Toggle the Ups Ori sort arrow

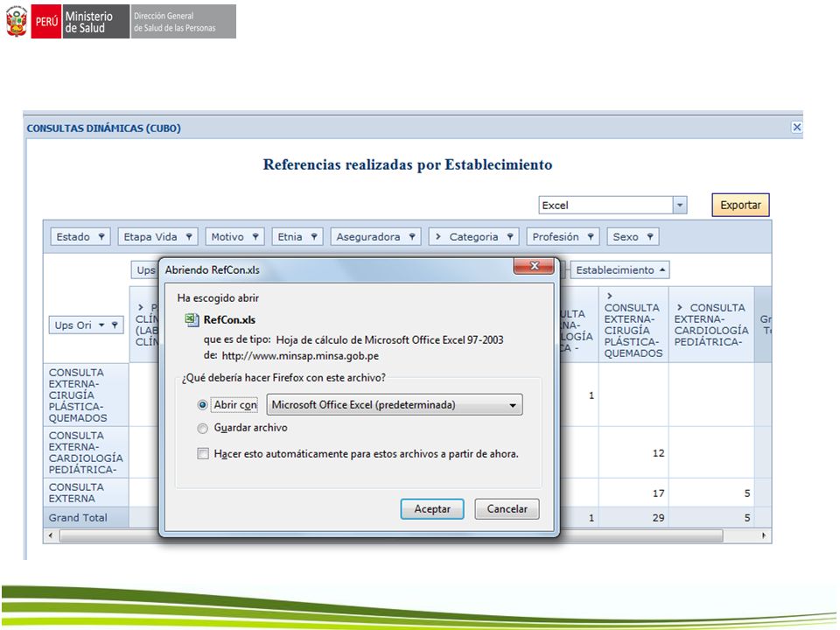pos(101,325)
